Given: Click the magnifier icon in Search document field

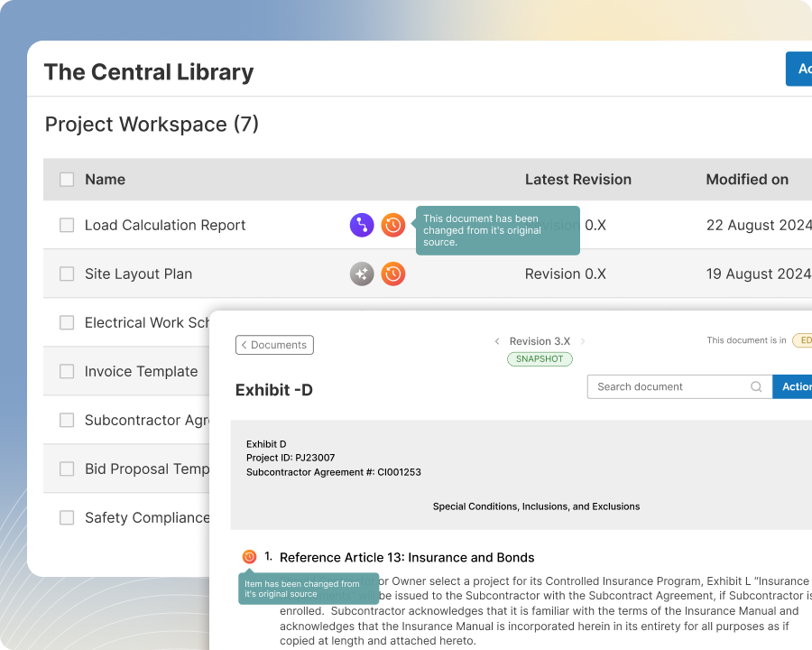Looking at the screenshot, I should click(756, 386).
